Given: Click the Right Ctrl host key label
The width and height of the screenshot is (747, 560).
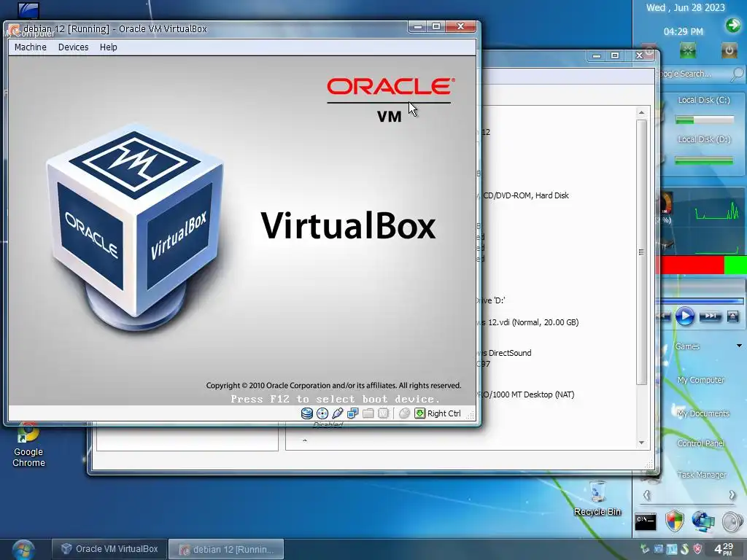Looking at the screenshot, I should (444, 413).
